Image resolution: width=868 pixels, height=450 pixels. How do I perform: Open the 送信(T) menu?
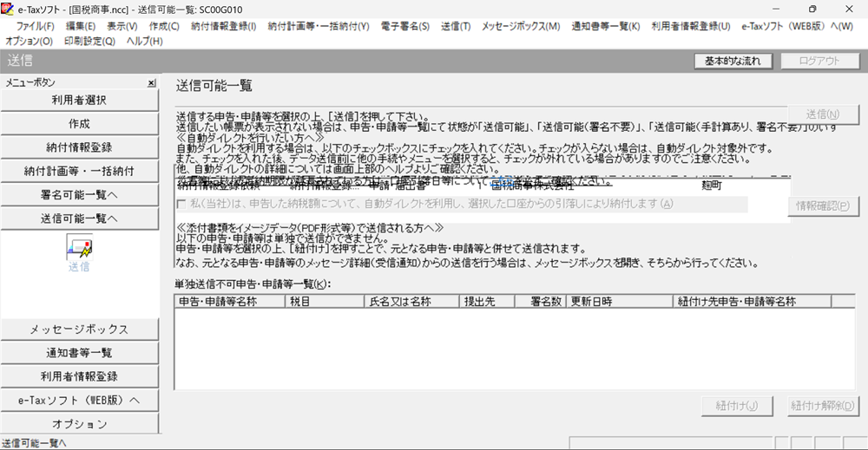(x=456, y=26)
